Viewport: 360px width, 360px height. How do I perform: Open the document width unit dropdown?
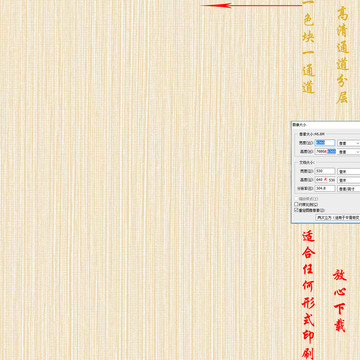point(349,171)
